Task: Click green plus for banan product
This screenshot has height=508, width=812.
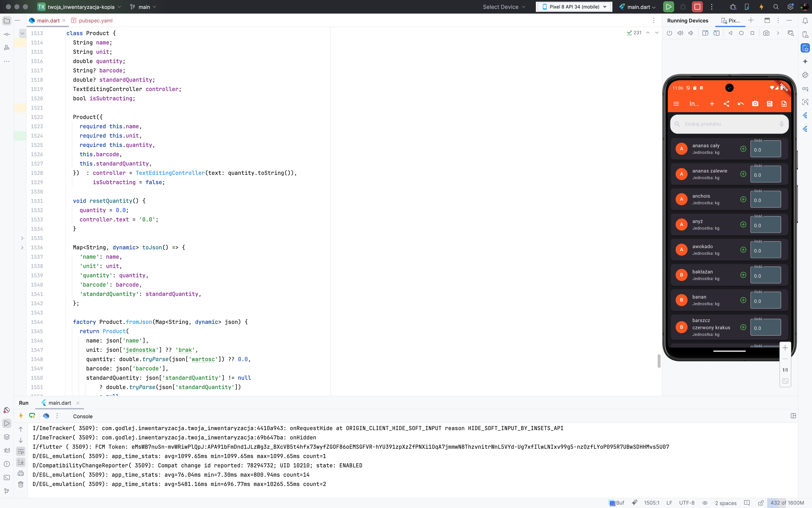Action: [743, 300]
